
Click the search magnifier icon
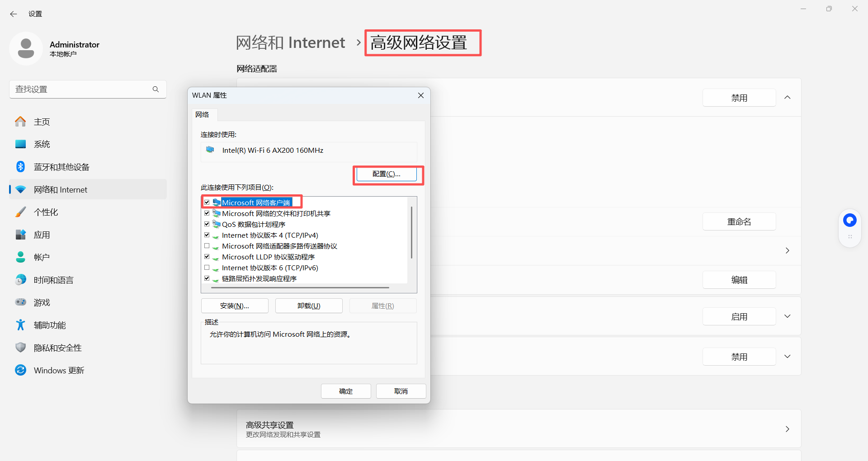pyautogui.click(x=156, y=89)
